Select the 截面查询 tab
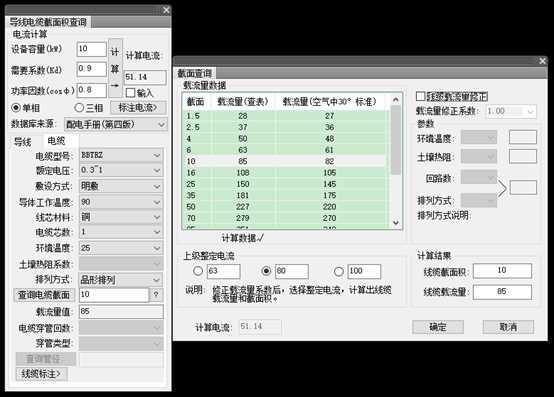554x397 pixels. click(x=195, y=73)
